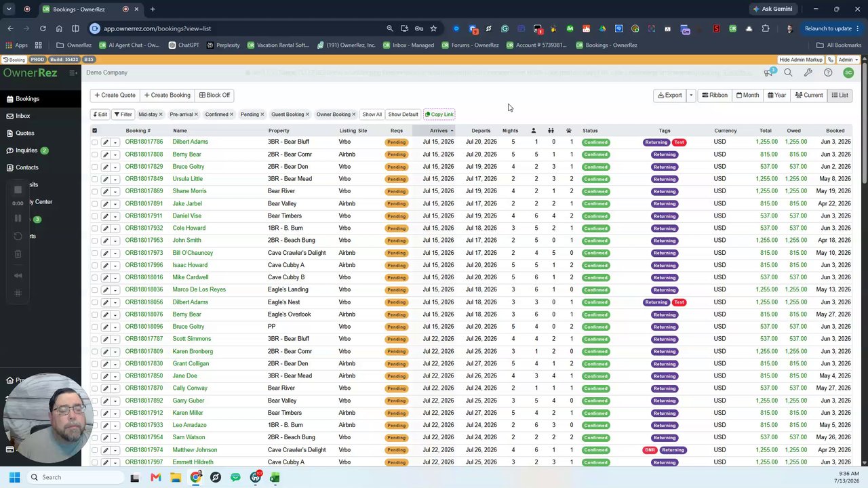868x488 pixels.
Task: Open the Windows Start menu
Action: pyautogui.click(x=14, y=477)
